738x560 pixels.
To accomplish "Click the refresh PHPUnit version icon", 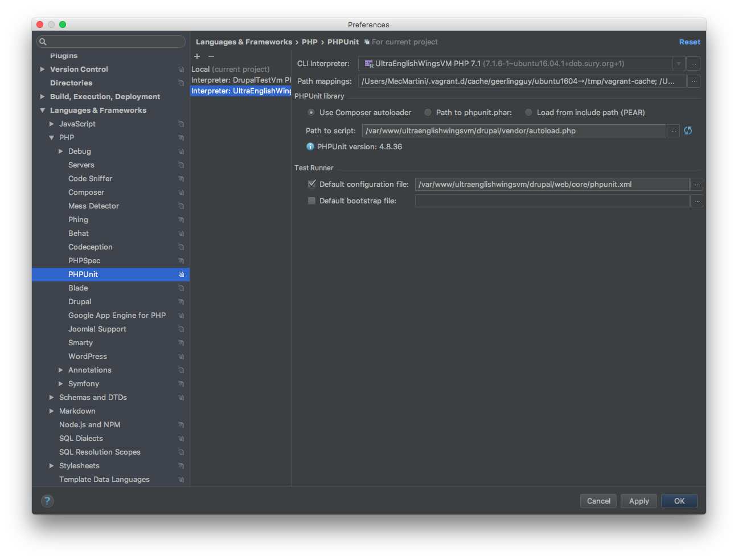I will point(688,130).
